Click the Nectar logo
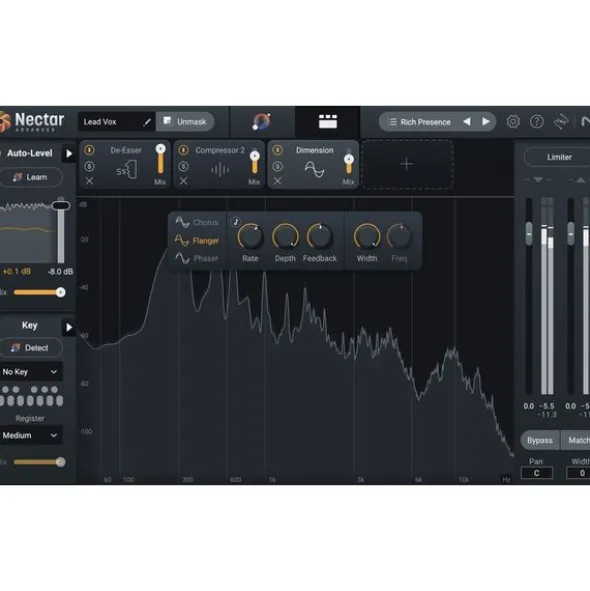Image resolution: width=590 pixels, height=591 pixels. click(x=32, y=122)
